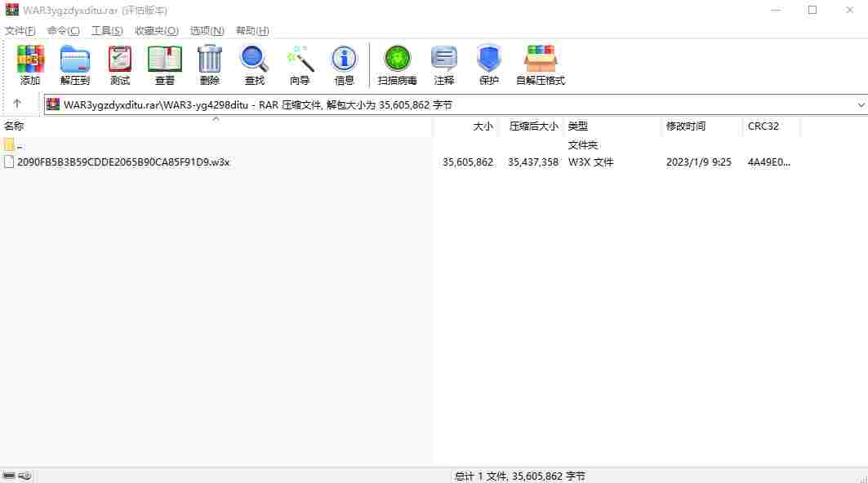Click modified date 2023/1/9 9:25
This screenshot has height=483, width=868.
tap(699, 162)
